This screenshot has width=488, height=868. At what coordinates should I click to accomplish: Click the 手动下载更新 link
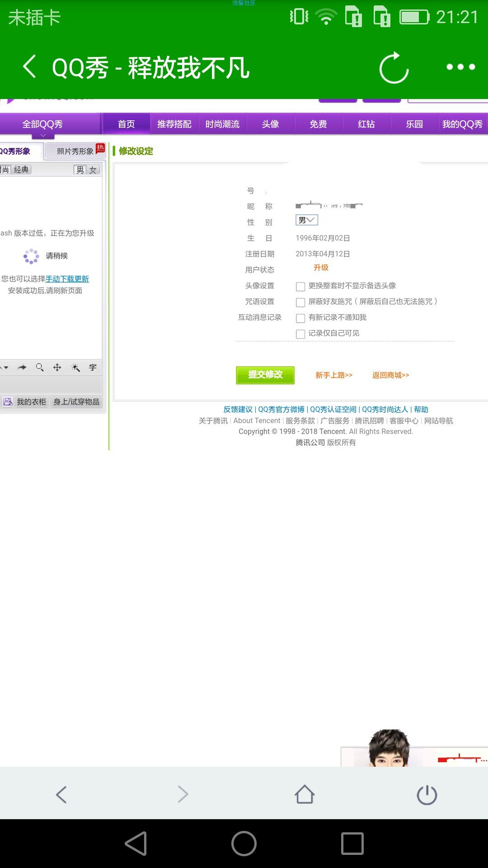coord(67,279)
